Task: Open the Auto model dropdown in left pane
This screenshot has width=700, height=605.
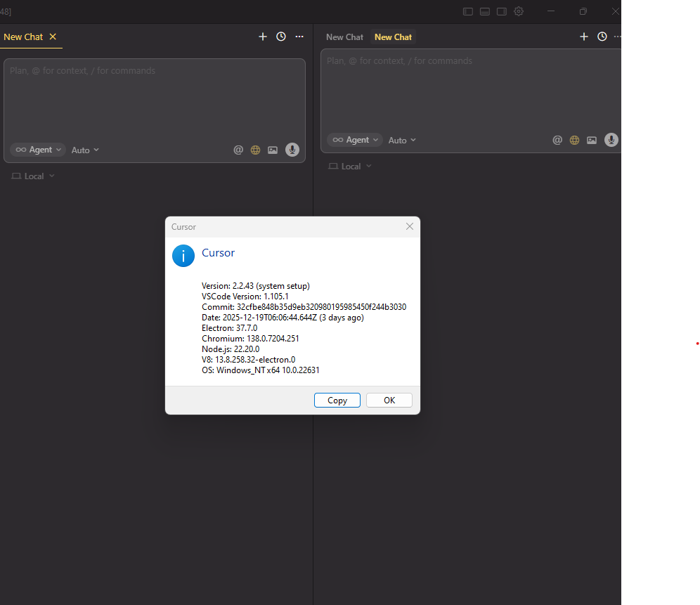Action: [85, 150]
